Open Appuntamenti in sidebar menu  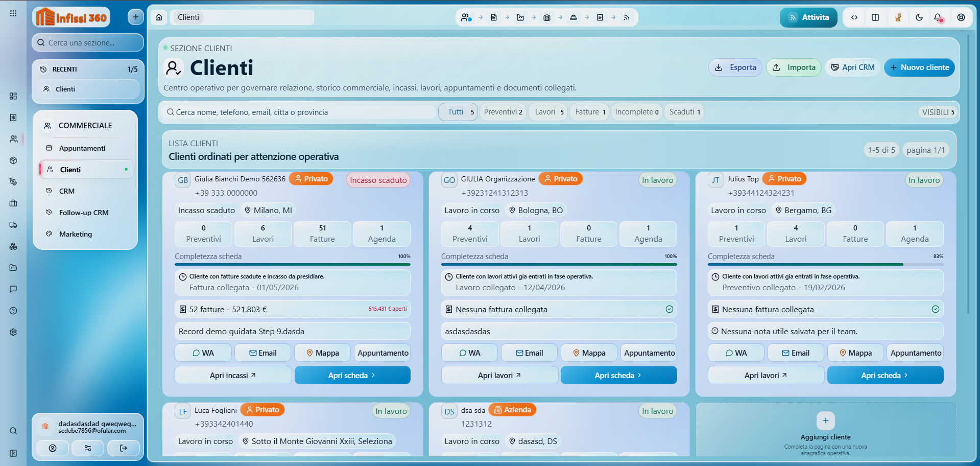(x=86, y=148)
